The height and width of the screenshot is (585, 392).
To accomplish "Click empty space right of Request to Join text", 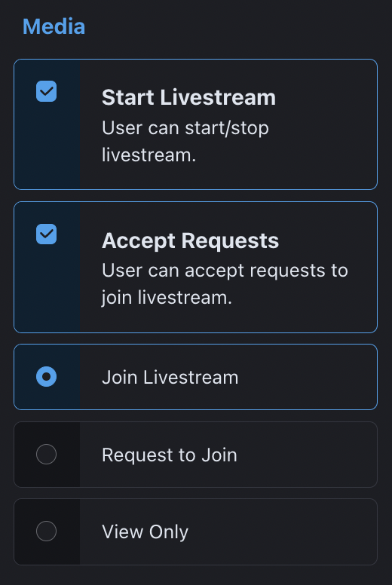I will click(x=307, y=455).
